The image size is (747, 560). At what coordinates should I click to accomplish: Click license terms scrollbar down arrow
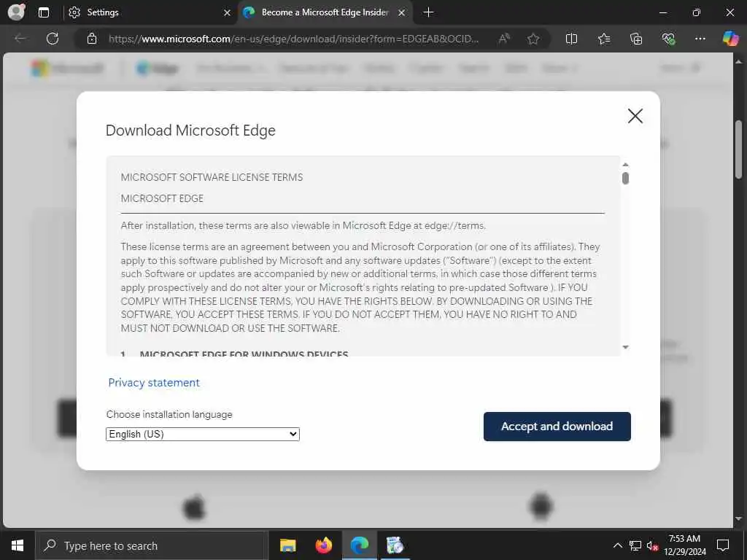pyautogui.click(x=625, y=347)
